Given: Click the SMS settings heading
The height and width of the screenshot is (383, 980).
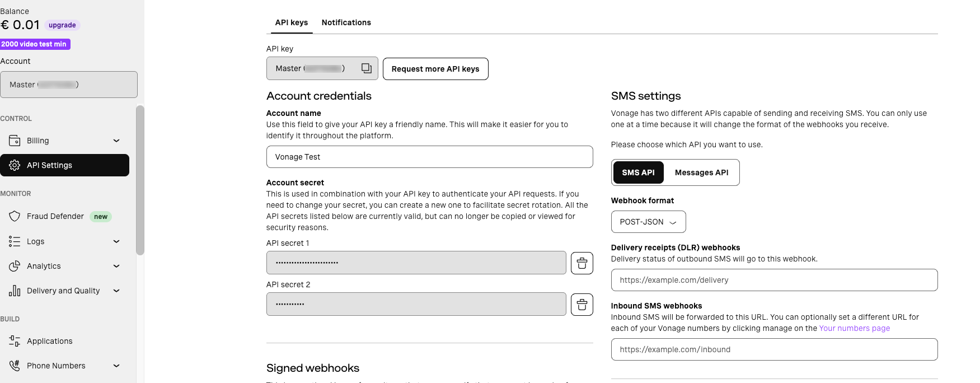Looking at the screenshot, I should coord(646,96).
